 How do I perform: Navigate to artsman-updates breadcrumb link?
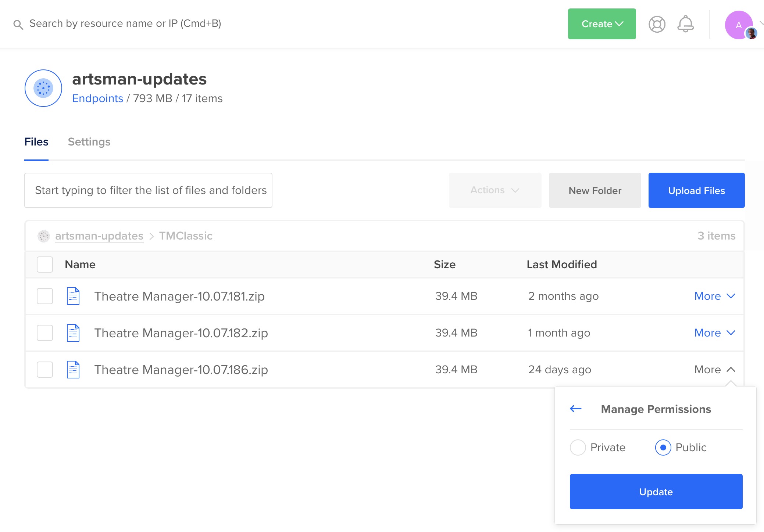pos(99,236)
